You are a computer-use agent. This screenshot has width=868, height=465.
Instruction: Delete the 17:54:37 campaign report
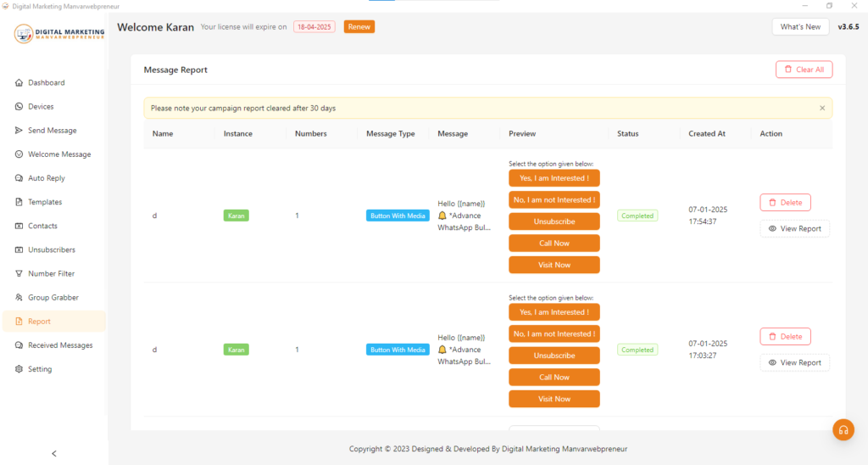[x=785, y=203]
